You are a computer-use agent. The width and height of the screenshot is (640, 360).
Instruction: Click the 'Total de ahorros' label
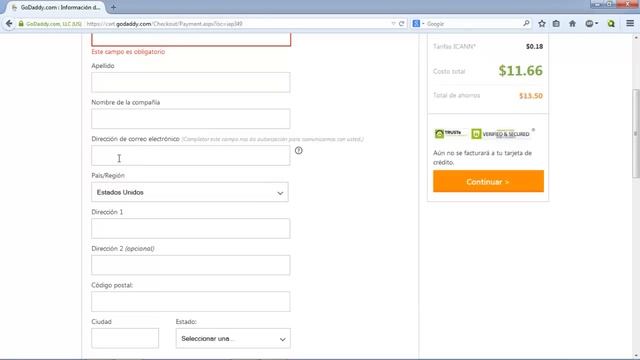pos(456,96)
